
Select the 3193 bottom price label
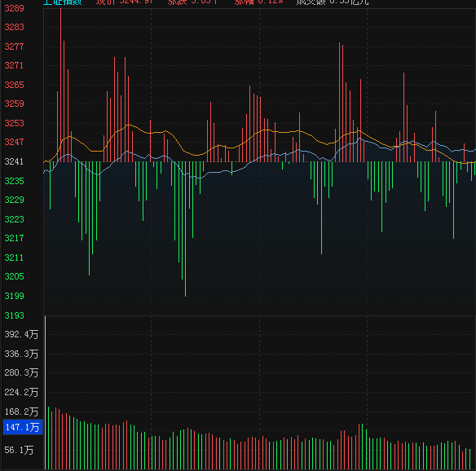(15, 315)
